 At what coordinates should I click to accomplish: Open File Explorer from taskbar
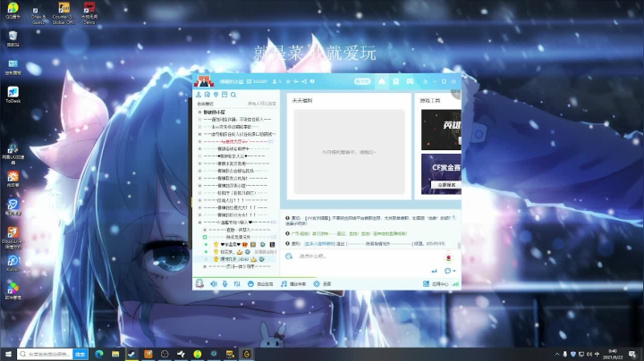[x=115, y=354]
